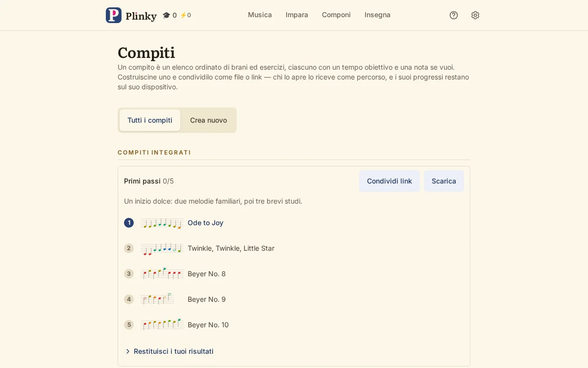The image size is (588, 368).
Task: Open the help question-mark icon
Action: pos(454,15)
